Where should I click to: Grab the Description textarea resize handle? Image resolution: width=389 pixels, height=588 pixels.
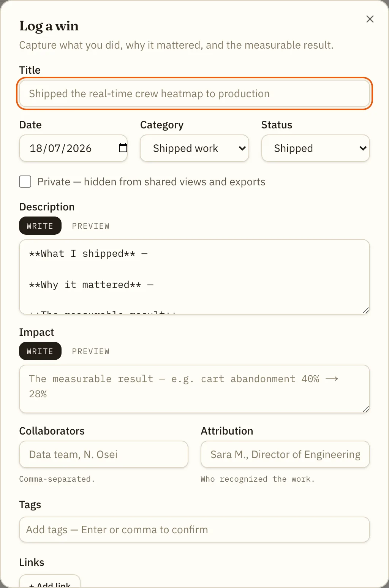[366, 310]
